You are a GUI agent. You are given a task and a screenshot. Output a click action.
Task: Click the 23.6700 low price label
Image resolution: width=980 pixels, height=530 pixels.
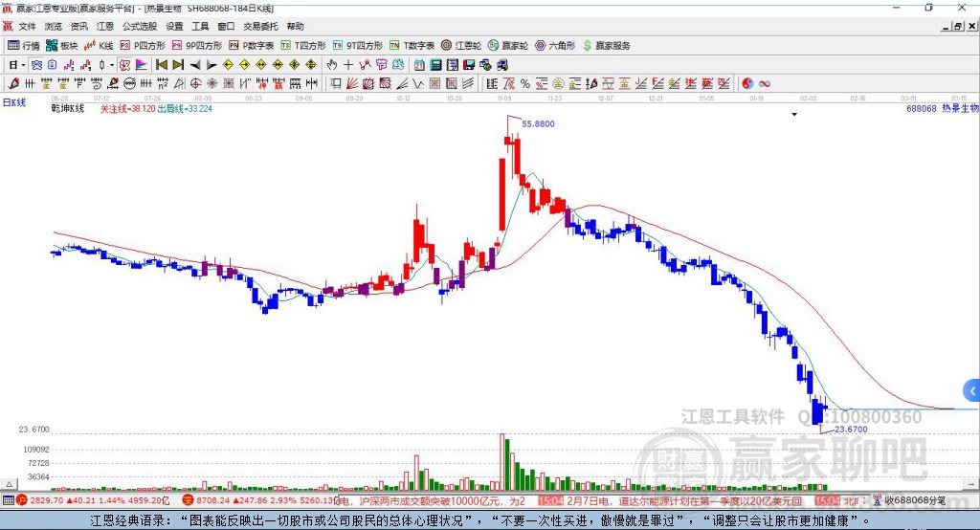(851, 430)
